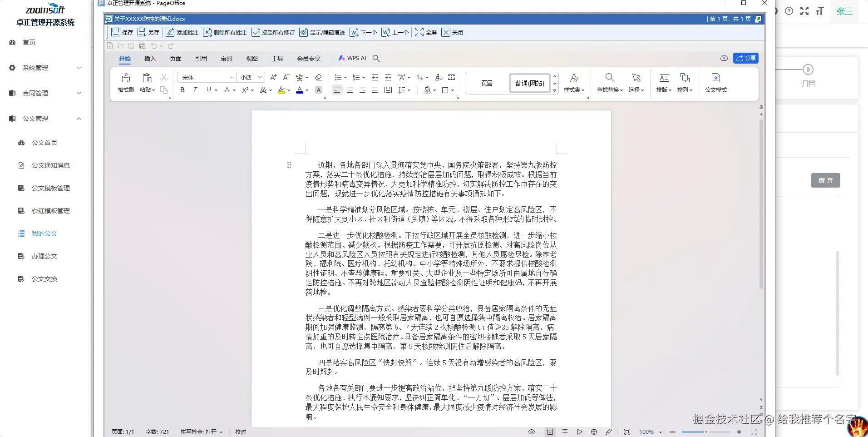Open 查找替换 find and replace tool
Viewport: 868px width, 437px height.
click(x=610, y=78)
